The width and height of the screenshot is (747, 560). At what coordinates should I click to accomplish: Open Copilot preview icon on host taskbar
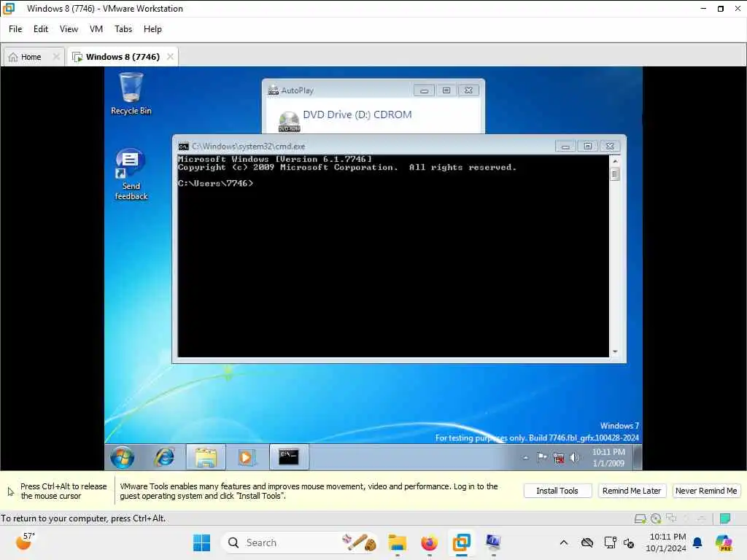click(x=724, y=542)
